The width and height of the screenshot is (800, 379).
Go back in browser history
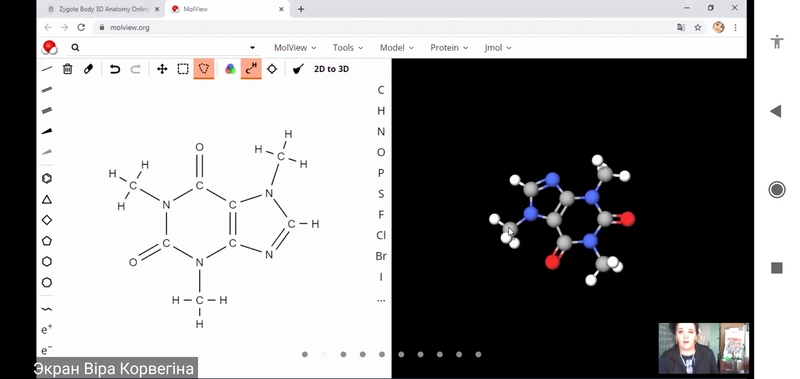(x=47, y=28)
